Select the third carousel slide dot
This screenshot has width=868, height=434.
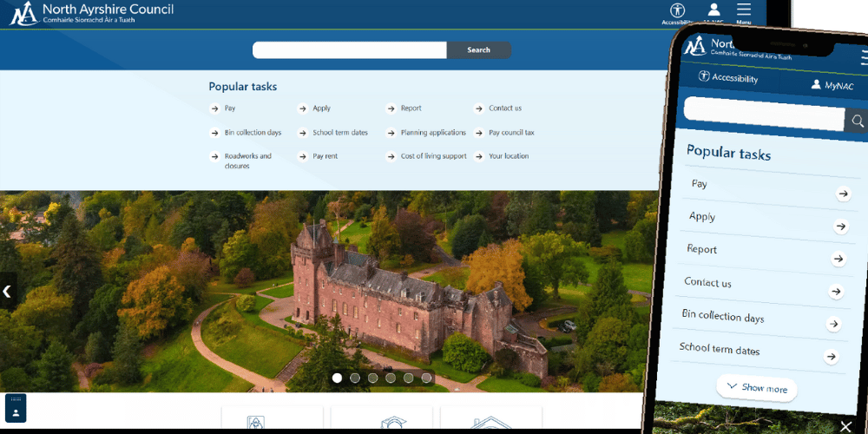[373, 378]
